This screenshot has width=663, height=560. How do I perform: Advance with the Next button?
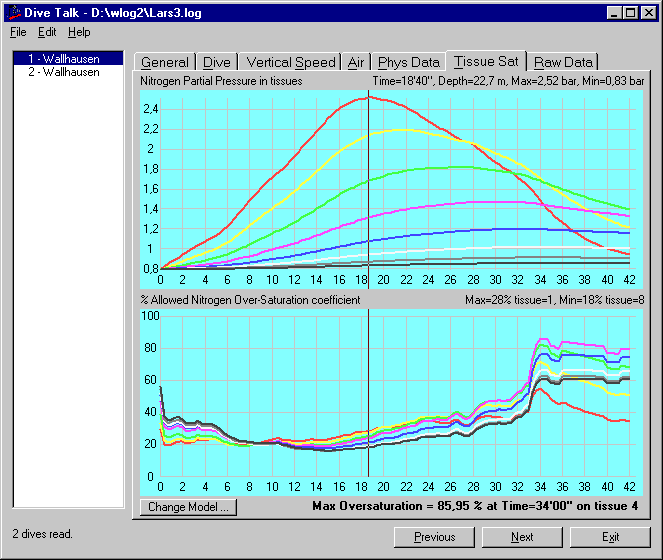(x=522, y=537)
